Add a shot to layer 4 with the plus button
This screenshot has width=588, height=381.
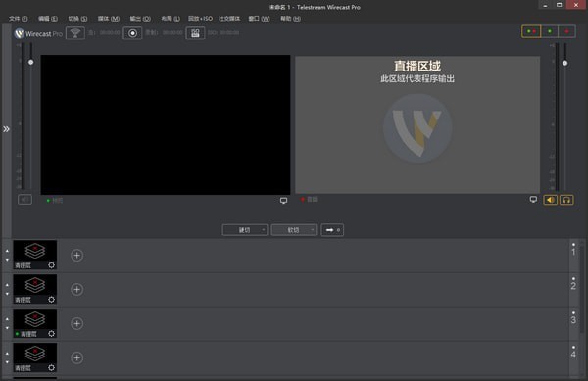(x=76, y=357)
